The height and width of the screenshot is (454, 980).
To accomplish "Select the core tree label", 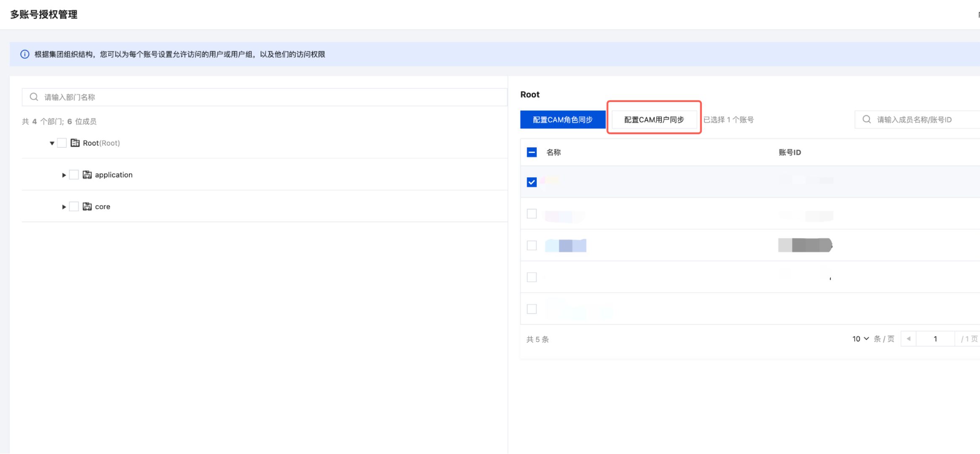I will [x=103, y=207].
